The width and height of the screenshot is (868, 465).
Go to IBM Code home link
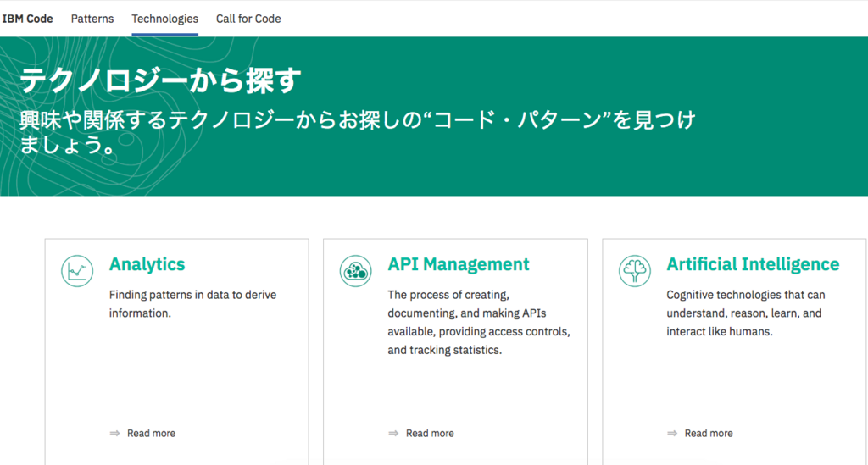(x=27, y=19)
